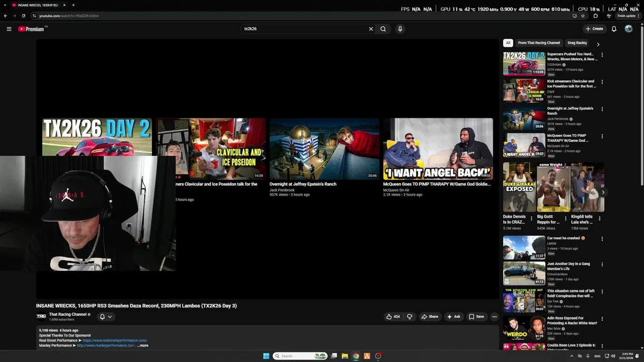644x362 pixels.
Task: Select the From That Racing Channel chip
Action: point(539,43)
